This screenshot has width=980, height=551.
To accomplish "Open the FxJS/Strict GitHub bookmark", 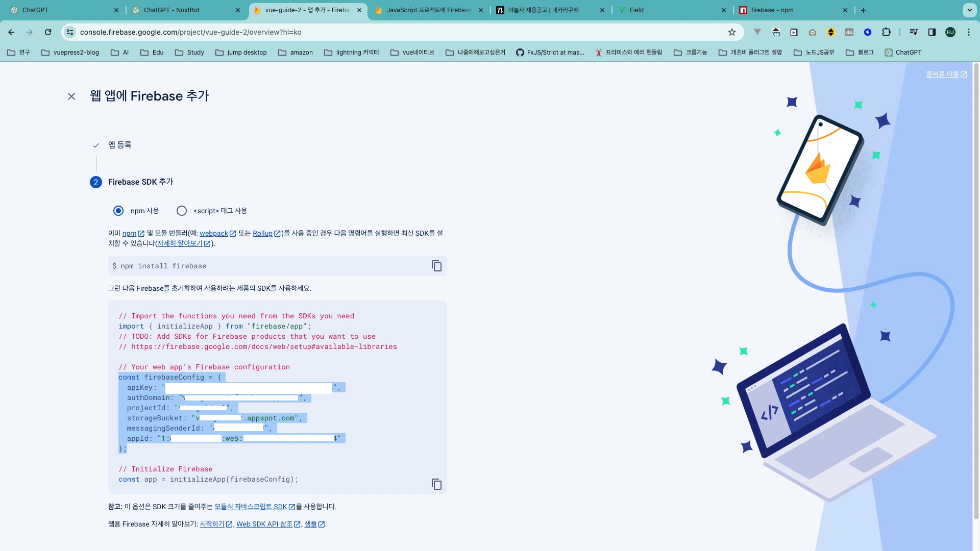I will click(550, 53).
